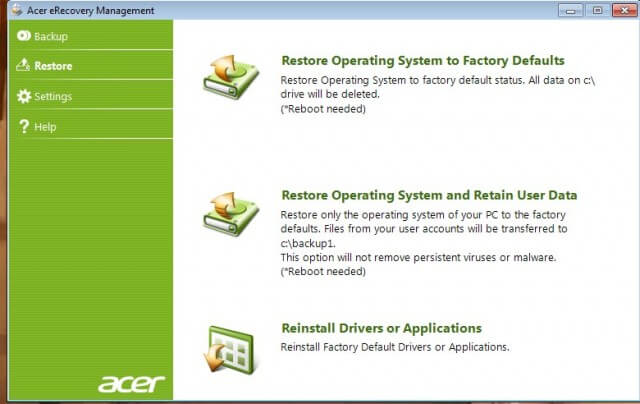Choose Restore Operating System to Factory Defaults
This screenshot has width=640, height=404.
point(423,60)
